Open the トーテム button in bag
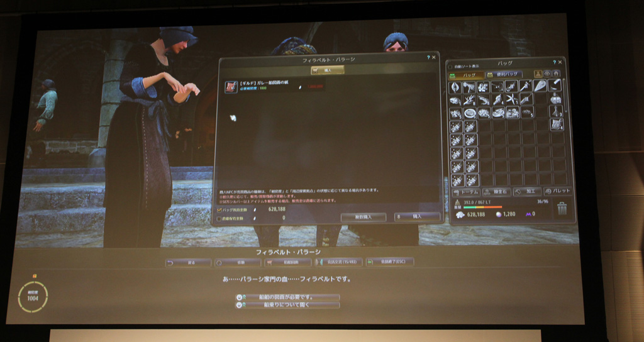 [466, 192]
